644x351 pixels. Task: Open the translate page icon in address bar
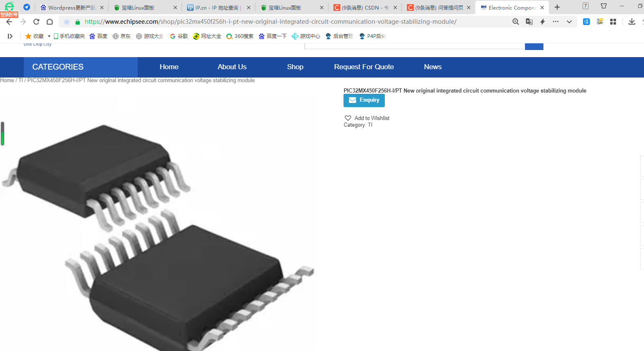click(x=529, y=22)
